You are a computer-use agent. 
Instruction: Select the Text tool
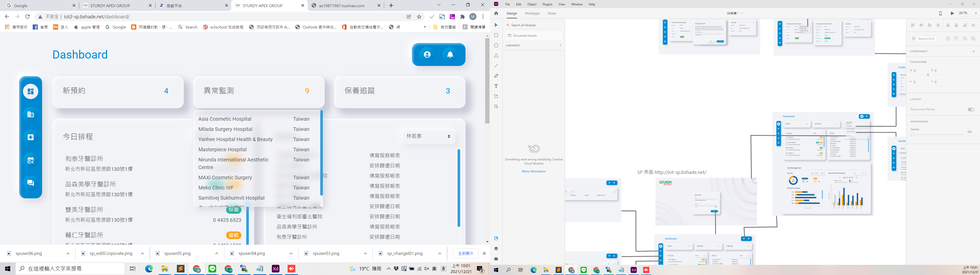(496, 86)
